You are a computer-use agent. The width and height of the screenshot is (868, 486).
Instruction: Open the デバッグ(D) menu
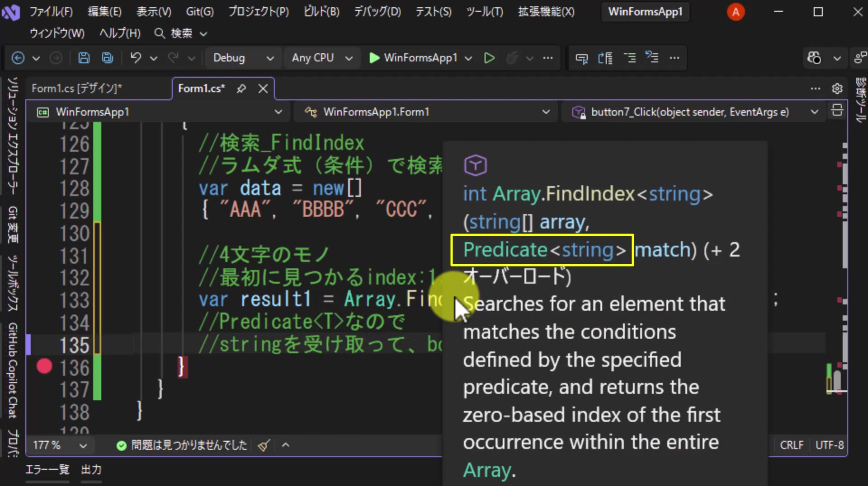pyautogui.click(x=377, y=11)
